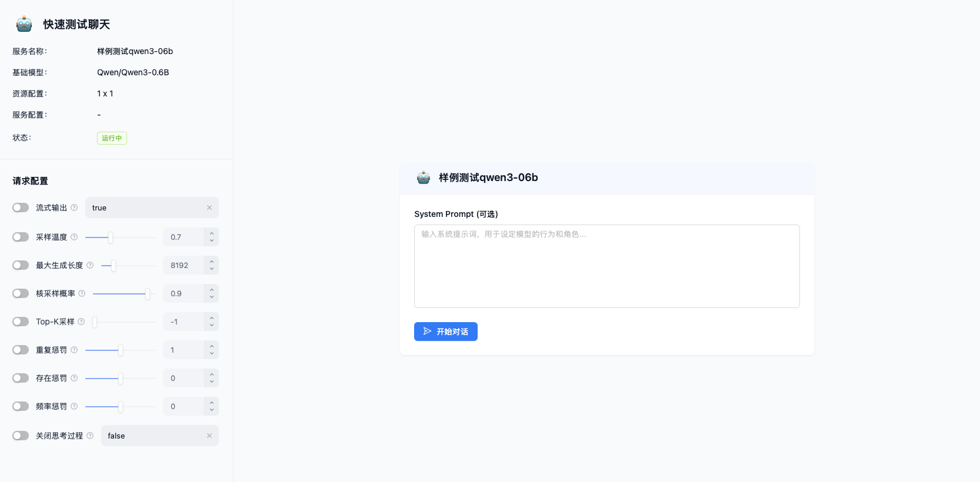Click the 重复惩罚 slider handle
The image size is (980, 482).
tap(121, 350)
